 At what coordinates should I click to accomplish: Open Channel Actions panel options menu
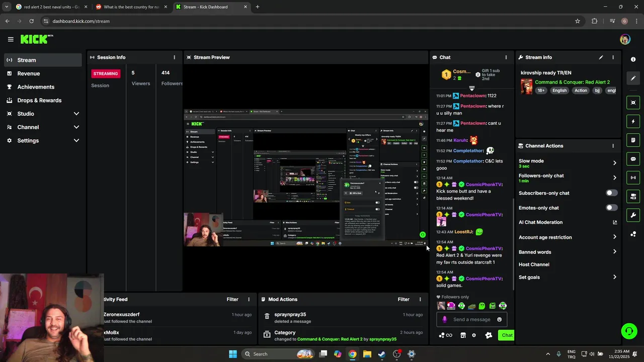point(613,146)
